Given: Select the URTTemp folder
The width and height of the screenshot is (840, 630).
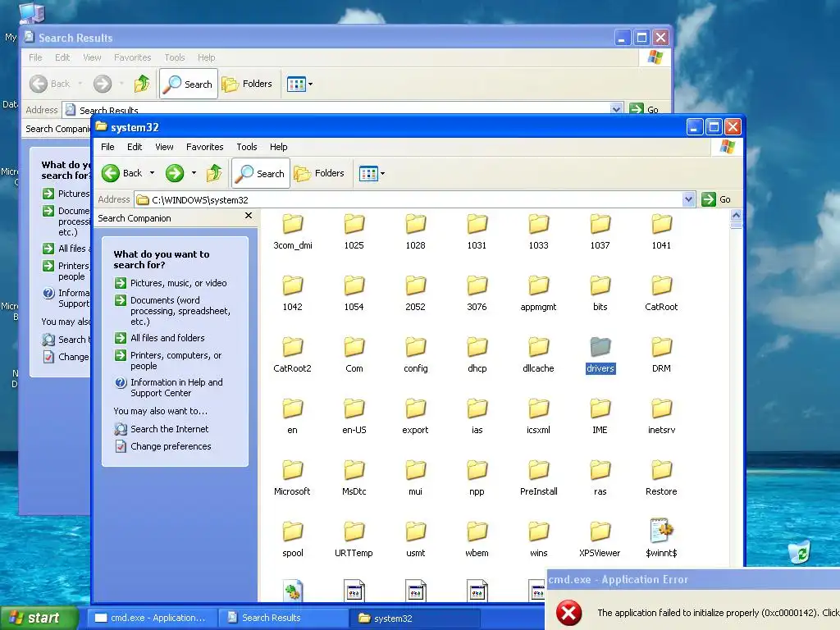Looking at the screenshot, I should point(354,540).
